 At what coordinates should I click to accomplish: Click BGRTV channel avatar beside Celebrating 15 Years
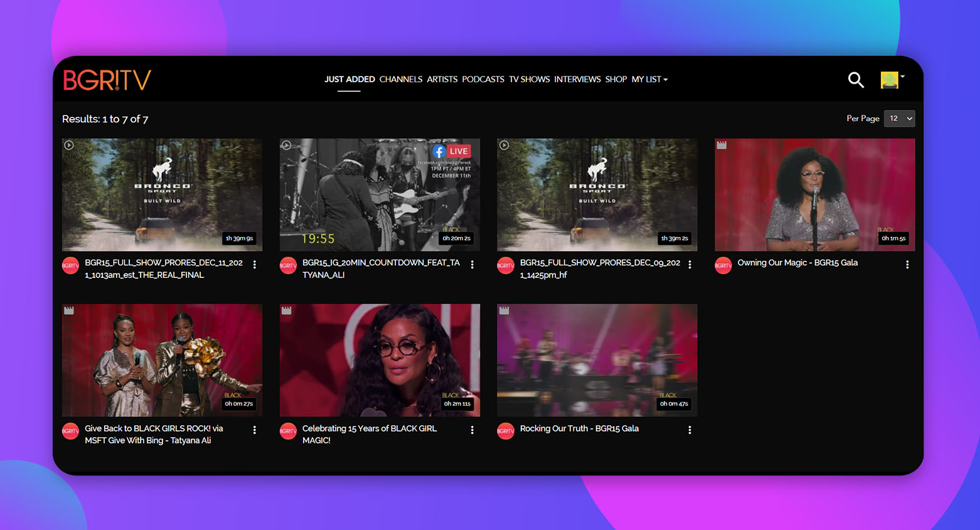[288, 432]
